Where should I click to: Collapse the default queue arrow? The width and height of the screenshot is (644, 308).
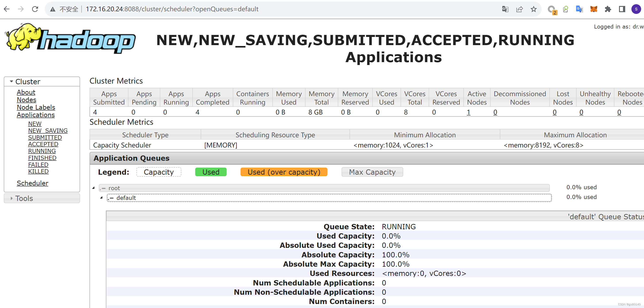pyautogui.click(x=101, y=197)
